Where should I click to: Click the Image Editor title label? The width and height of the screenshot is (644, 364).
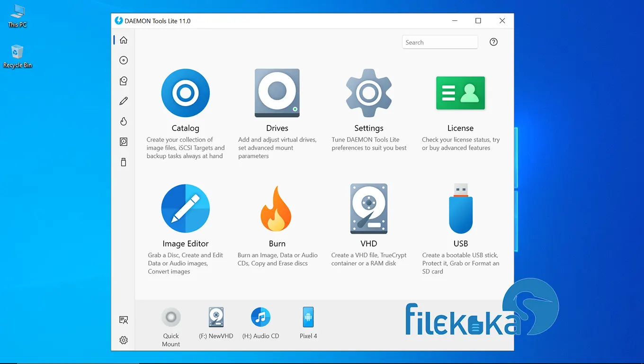[185, 244]
